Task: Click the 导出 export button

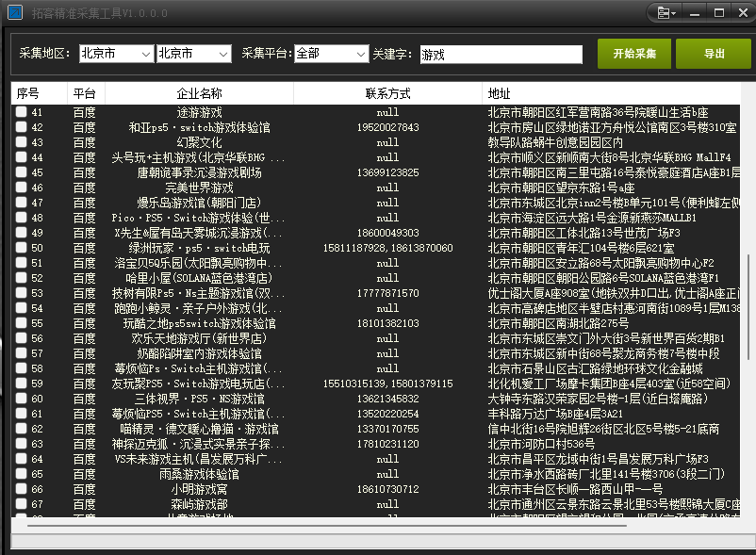Action: coord(715,54)
